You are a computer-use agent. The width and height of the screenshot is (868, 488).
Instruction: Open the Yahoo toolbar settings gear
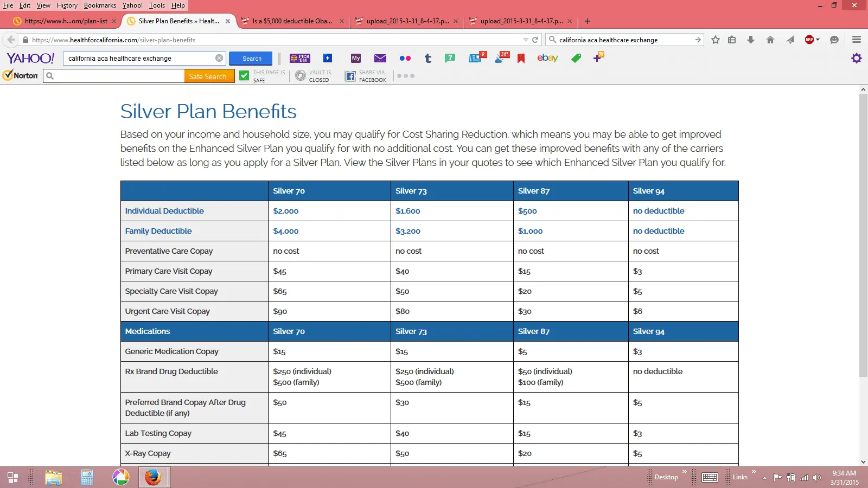(856, 58)
